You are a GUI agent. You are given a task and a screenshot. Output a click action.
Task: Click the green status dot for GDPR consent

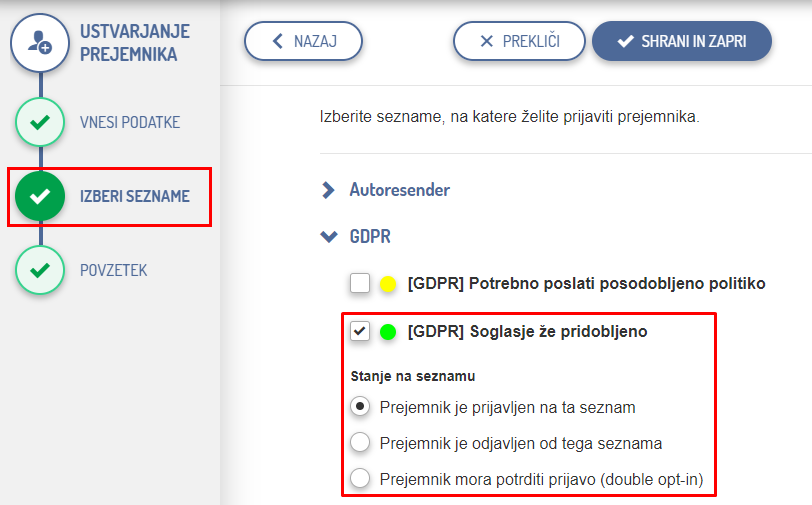(x=389, y=332)
